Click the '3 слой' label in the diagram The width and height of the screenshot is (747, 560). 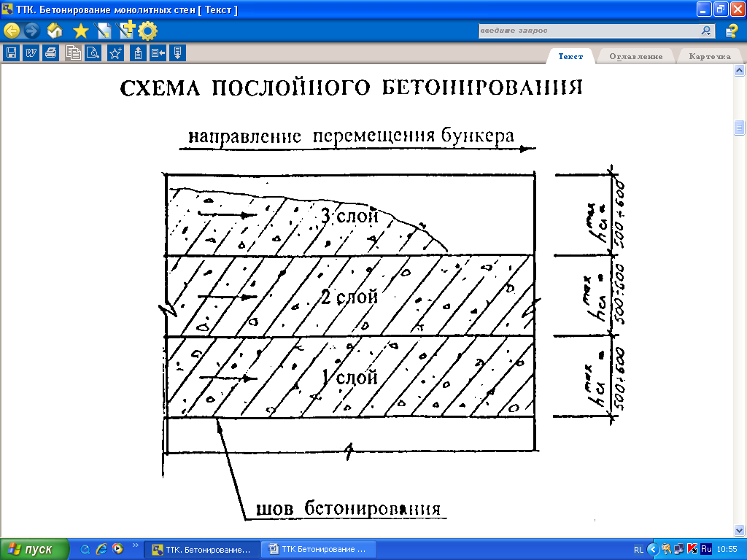tap(349, 217)
